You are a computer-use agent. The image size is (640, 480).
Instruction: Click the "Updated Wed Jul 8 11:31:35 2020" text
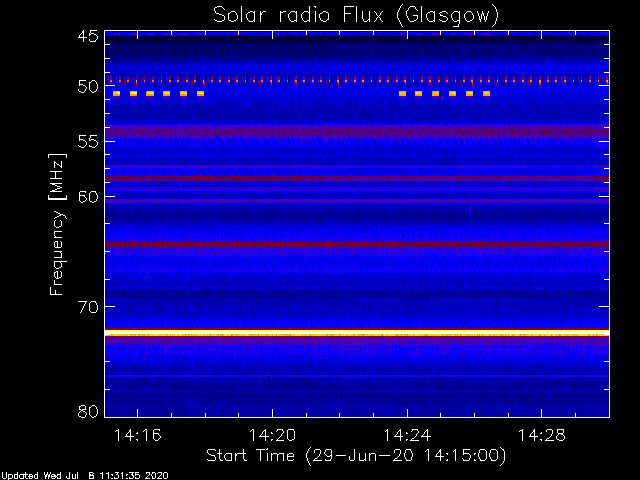click(x=84, y=476)
